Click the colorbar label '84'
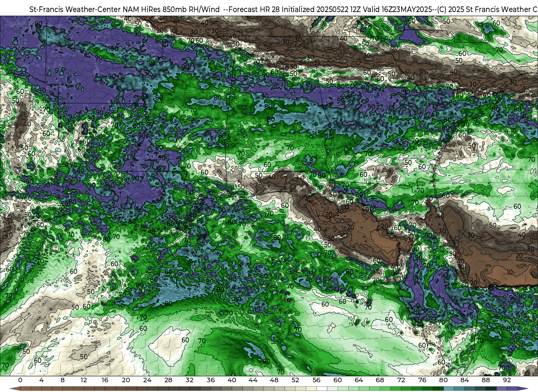Viewport: 538px width, 392px height. 465,380
